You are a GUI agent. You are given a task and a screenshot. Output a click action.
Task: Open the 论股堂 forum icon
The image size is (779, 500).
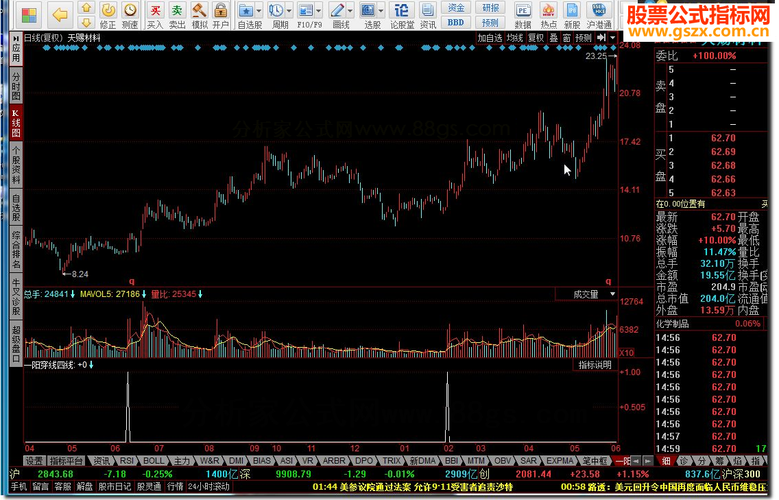tap(402, 15)
